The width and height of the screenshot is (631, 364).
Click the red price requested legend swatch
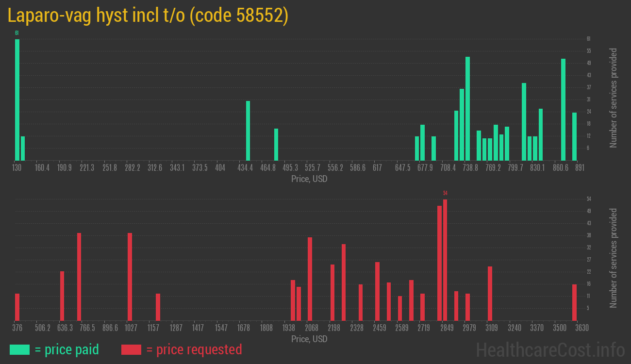(x=131, y=349)
